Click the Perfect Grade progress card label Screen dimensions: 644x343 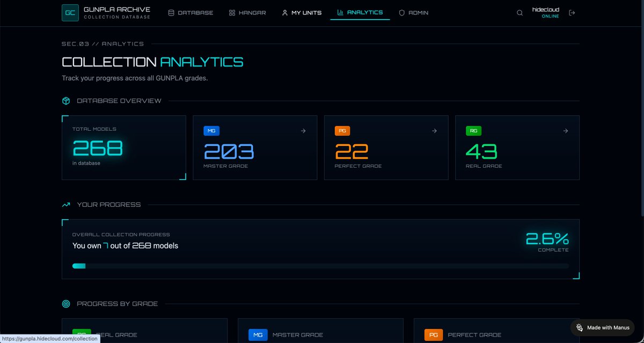tap(474, 335)
